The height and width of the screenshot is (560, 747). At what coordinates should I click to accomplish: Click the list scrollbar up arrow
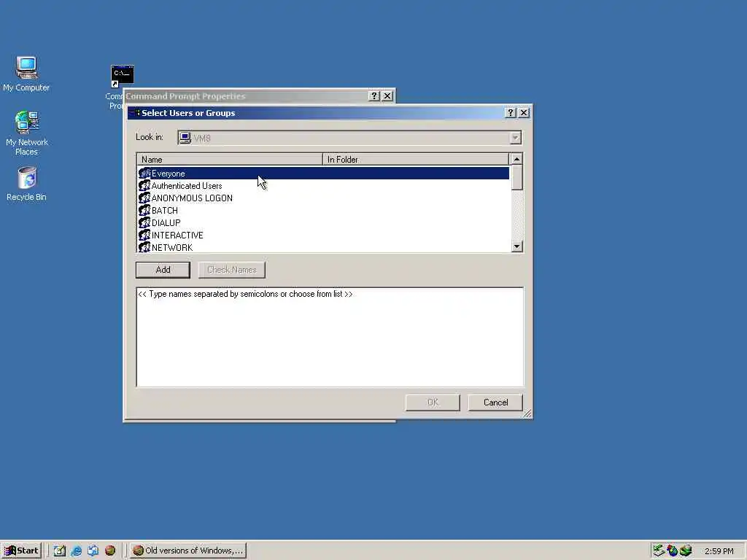pos(517,158)
